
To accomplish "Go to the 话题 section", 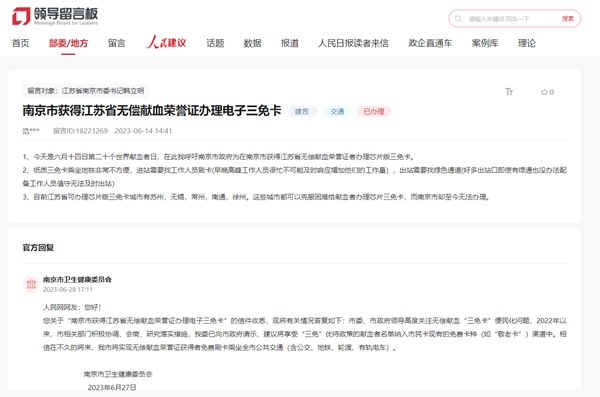I will click(215, 43).
